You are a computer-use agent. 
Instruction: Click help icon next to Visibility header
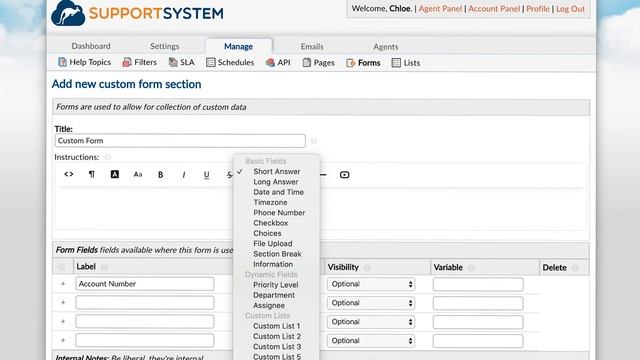coord(367,268)
